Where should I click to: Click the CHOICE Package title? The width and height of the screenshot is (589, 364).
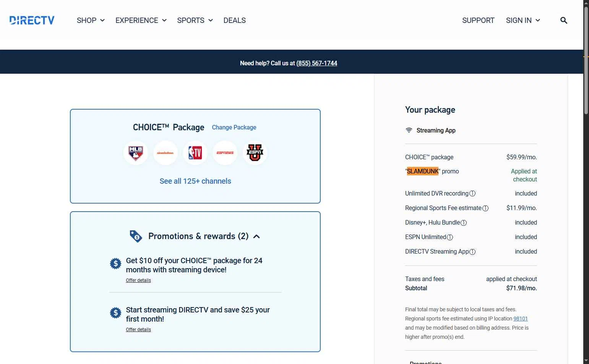tap(169, 127)
